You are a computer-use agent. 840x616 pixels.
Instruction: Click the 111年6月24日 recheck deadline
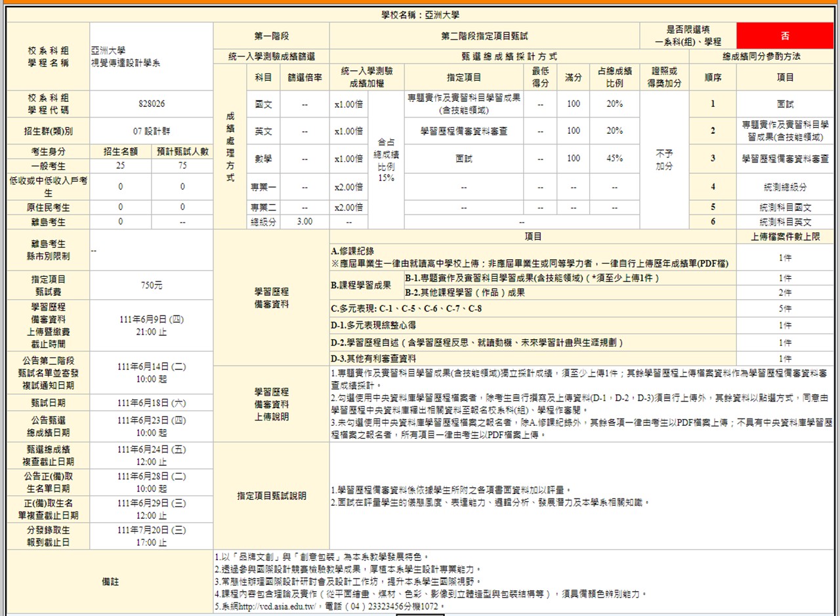coord(152,455)
